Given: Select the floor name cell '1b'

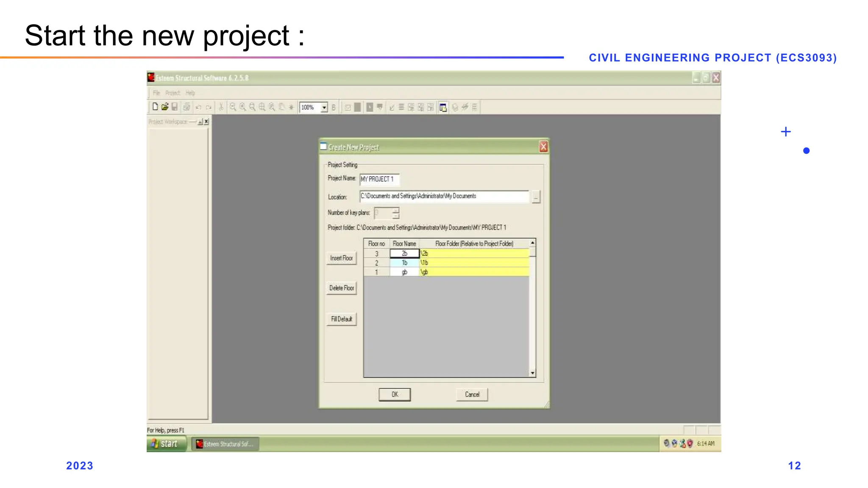Looking at the screenshot, I should pos(404,263).
